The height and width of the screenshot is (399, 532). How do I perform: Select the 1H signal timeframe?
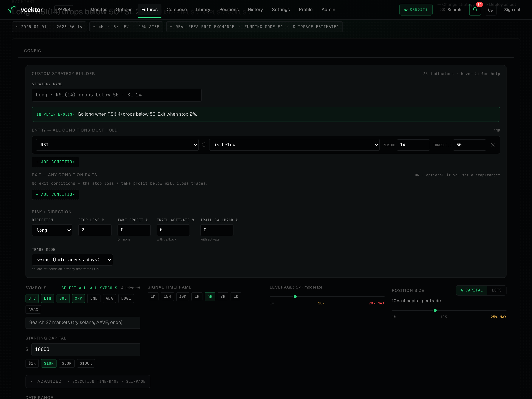point(197,296)
